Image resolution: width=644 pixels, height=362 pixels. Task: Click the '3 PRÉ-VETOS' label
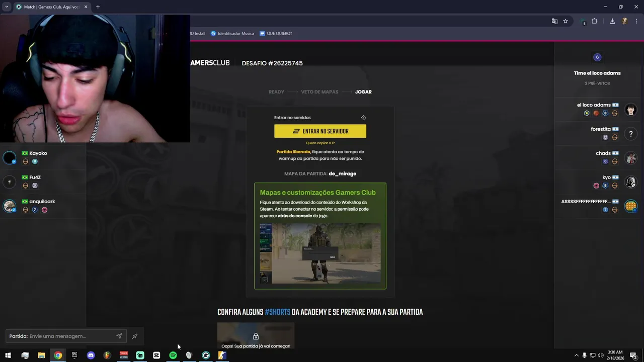(x=597, y=83)
